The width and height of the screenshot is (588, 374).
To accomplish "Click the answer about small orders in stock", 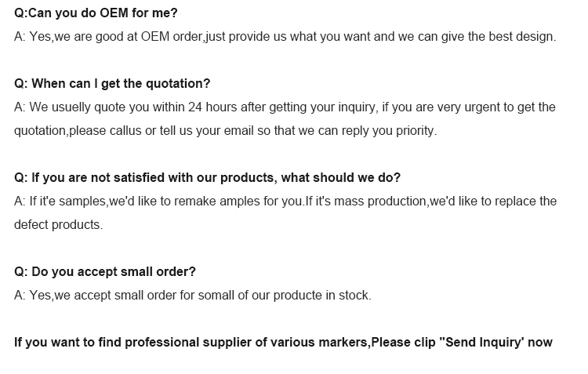I will (x=193, y=296).
